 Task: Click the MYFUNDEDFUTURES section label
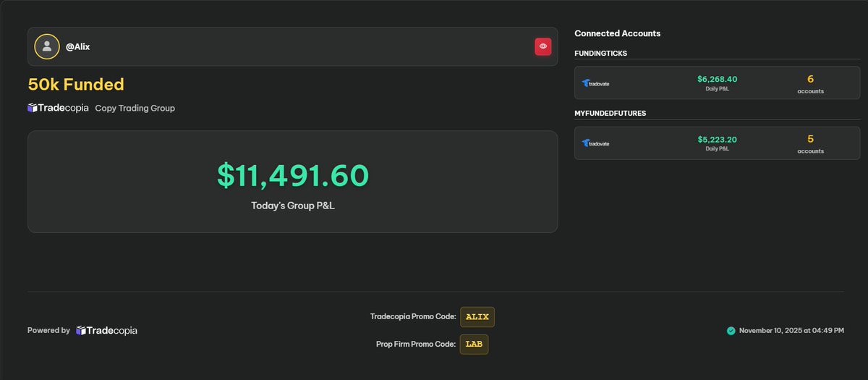coord(610,114)
